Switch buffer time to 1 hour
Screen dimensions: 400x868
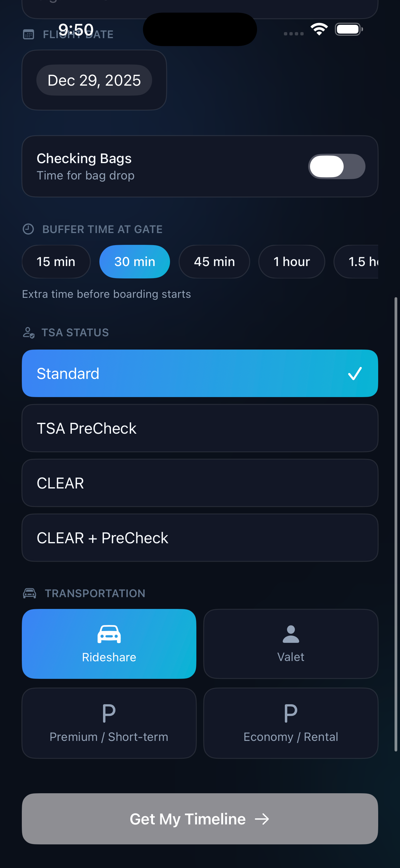tap(292, 261)
